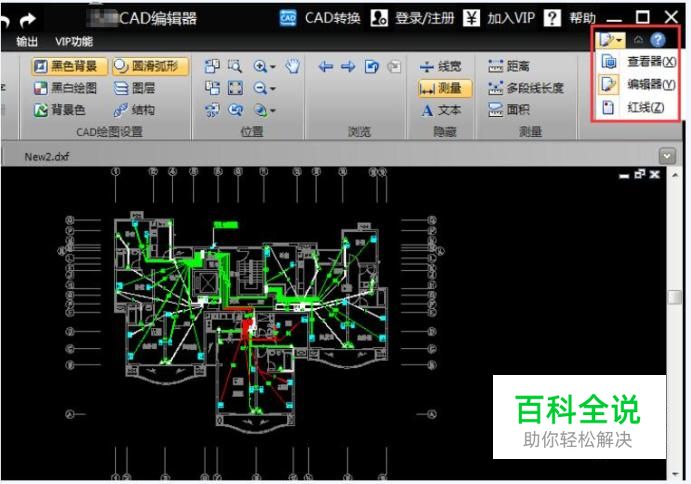Click the zoom out magnifier icon

(x=260, y=88)
